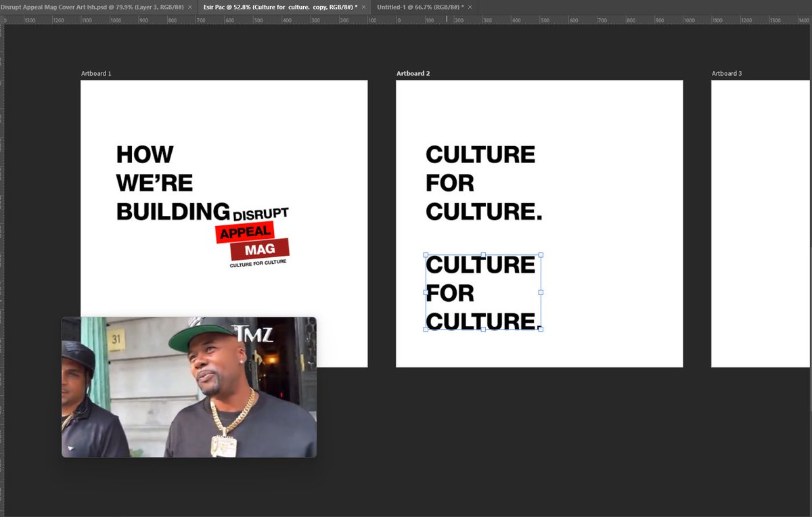This screenshot has height=517, width=812.
Task: Click the bottom-left transform handle
Action: [x=426, y=330]
